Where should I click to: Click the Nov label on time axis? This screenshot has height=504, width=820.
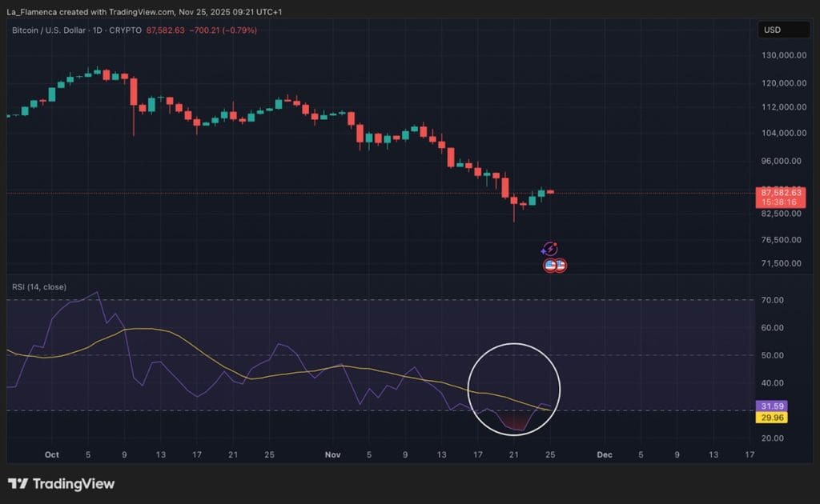(333, 454)
